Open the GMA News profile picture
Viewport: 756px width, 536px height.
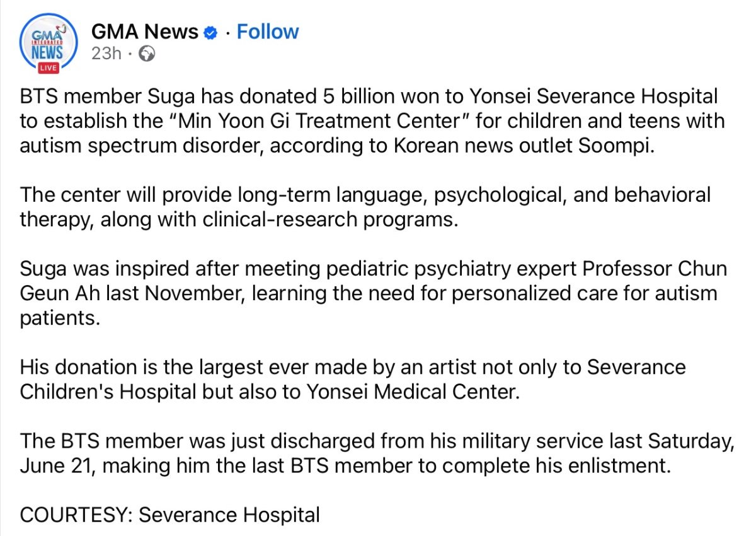coord(48,42)
